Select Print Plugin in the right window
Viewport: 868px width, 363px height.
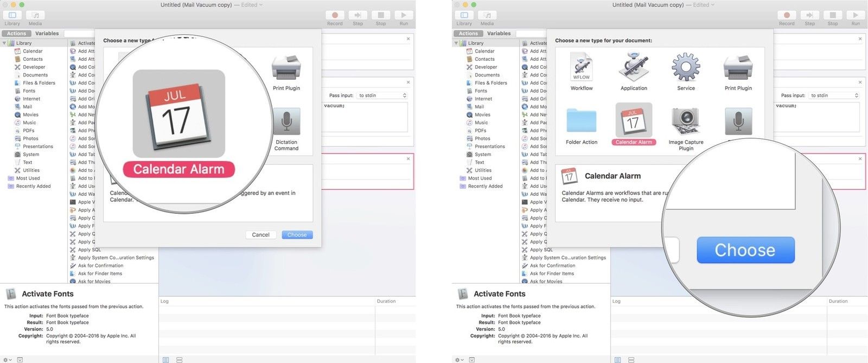[x=738, y=68]
